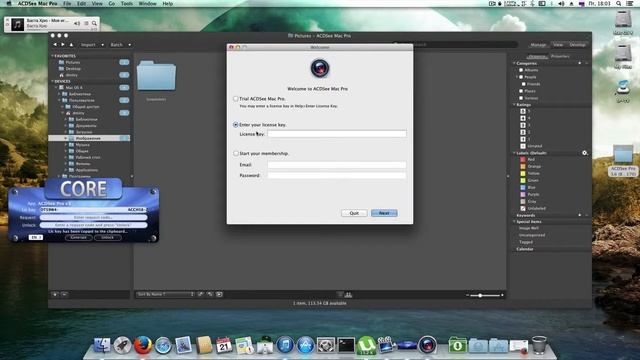Open the Labels settings gear
This screenshot has height=360, width=640.
[x=584, y=153]
